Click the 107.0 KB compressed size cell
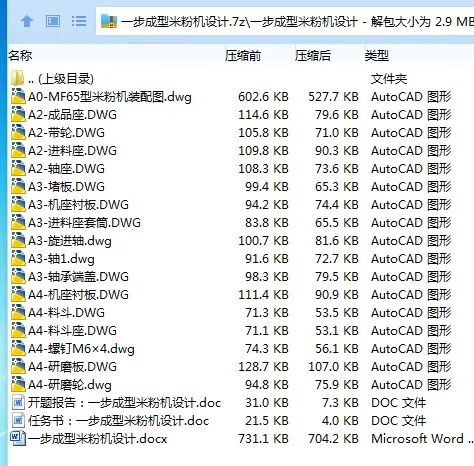Screen dimensions: 474x466 coord(333,367)
